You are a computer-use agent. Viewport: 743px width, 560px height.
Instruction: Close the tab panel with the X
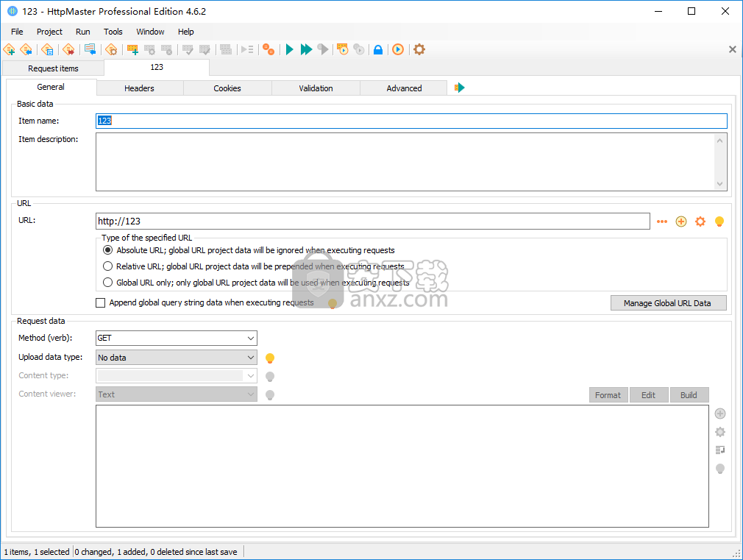coord(732,49)
